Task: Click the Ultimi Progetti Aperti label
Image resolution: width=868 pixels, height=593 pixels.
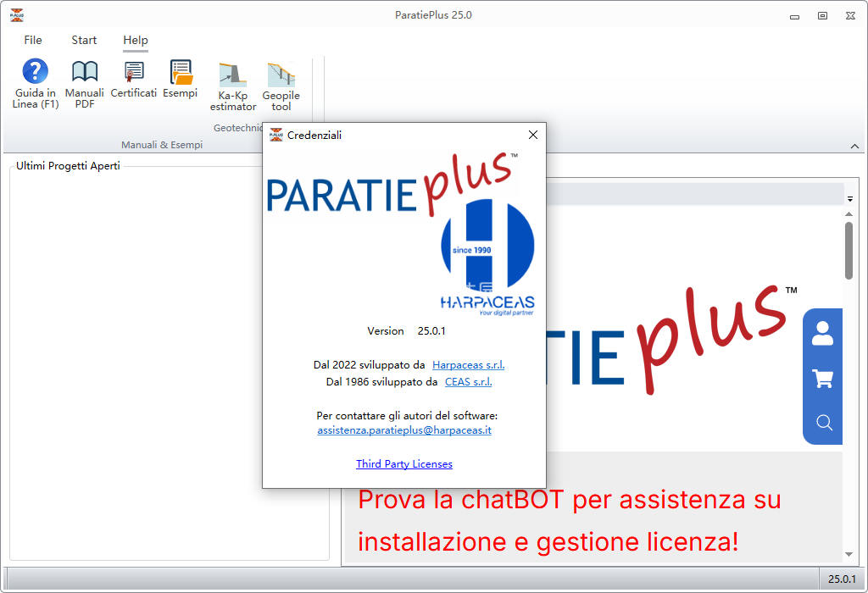Action: (x=68, y=165)
